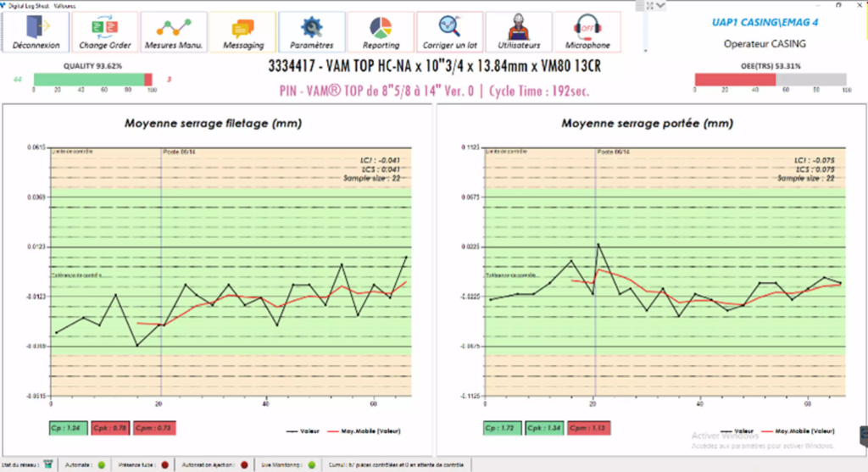Select Corriger un lot tool
The image size is (868, 472).
[x=449, y=32]
